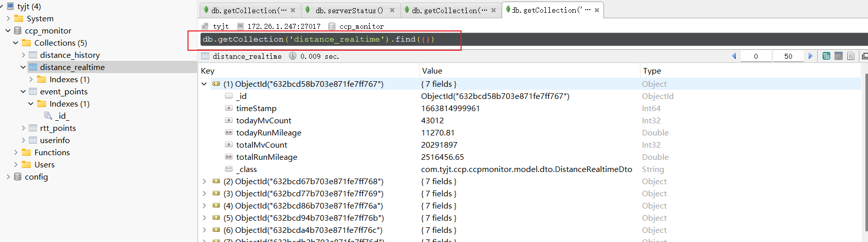Screen dimensions: 868x242
Task: Click the Value column header
Action: tap(530, 71)
